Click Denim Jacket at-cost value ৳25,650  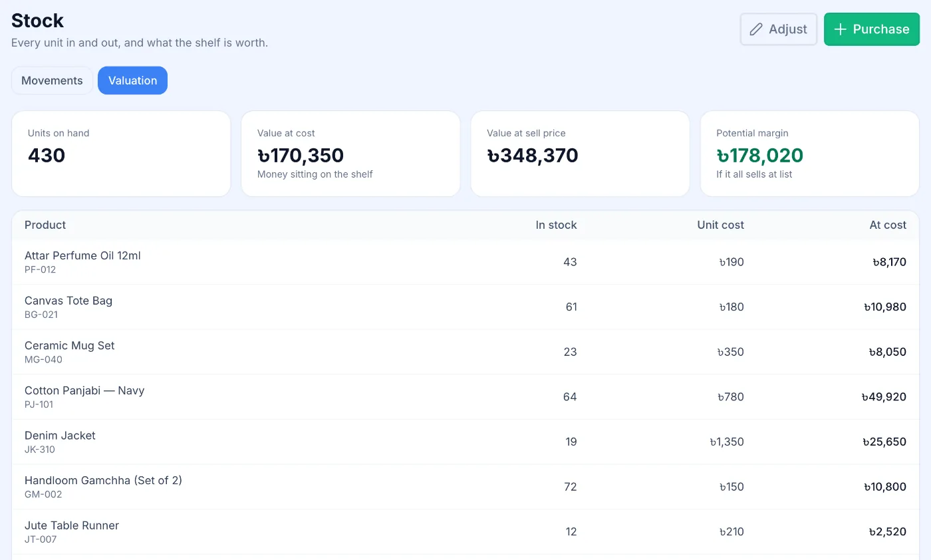[884, 442]
